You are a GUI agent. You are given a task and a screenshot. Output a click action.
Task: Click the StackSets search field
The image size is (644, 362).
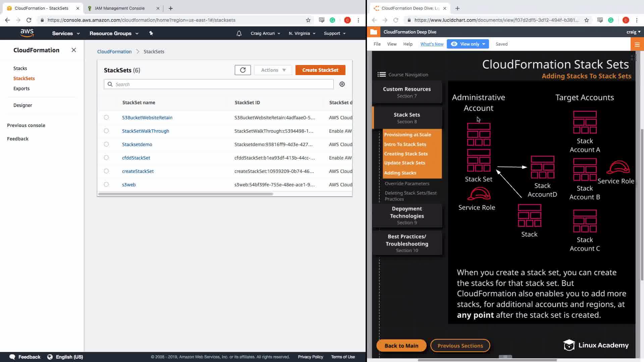point(219,84)
